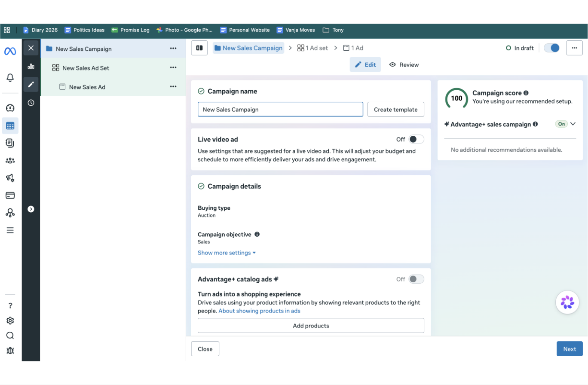Image resolution: width=588 pixels, height=385 pixels.
Task: Open megaphone advertising settings icon
Action: [x=10, y=178]
